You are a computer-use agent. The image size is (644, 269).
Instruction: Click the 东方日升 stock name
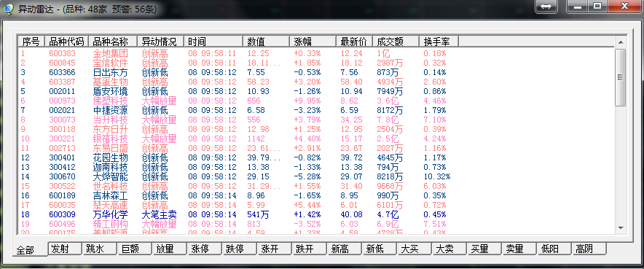(111, 129)
